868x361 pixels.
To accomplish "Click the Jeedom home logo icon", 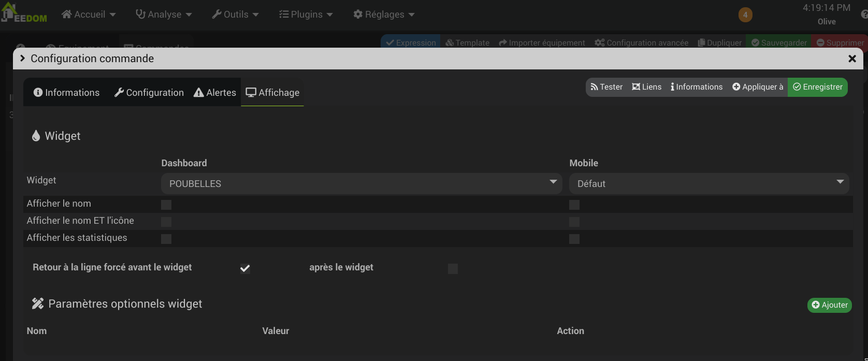I will click(x=9, y=12).
